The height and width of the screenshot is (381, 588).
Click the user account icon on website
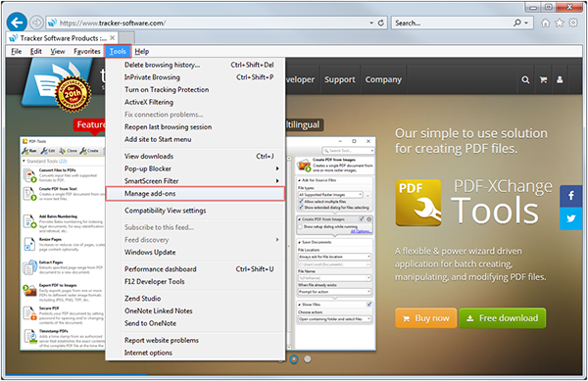(560, 79)
